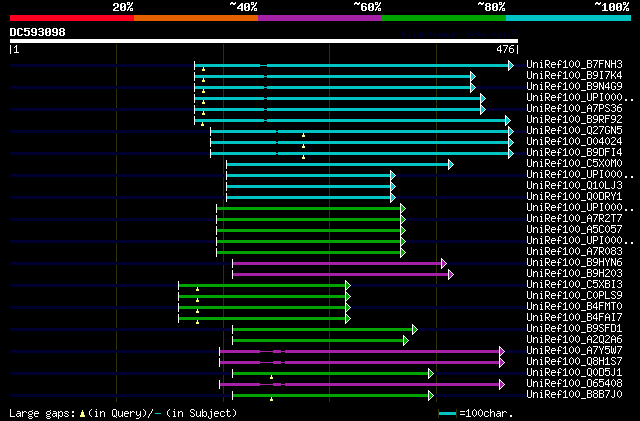The height and width of the screenshot is (421, 640).
Task: Select the UniRef100_A7Y5W7 label
Action: (574, 351)
